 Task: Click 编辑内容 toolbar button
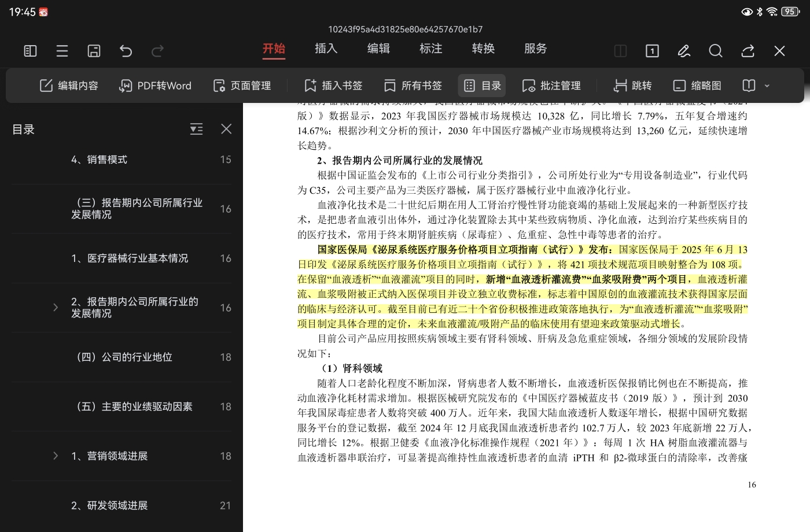(x=69, y=86)
